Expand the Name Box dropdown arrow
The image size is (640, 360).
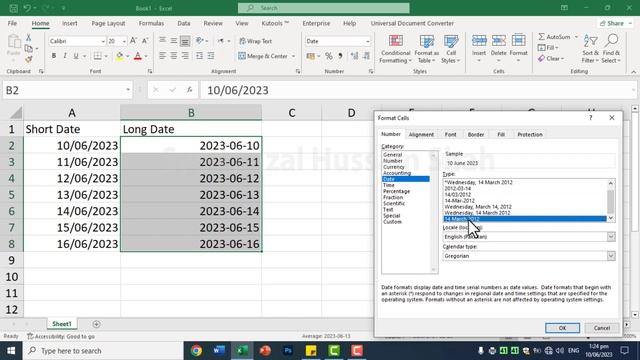[x=128, y=90]
